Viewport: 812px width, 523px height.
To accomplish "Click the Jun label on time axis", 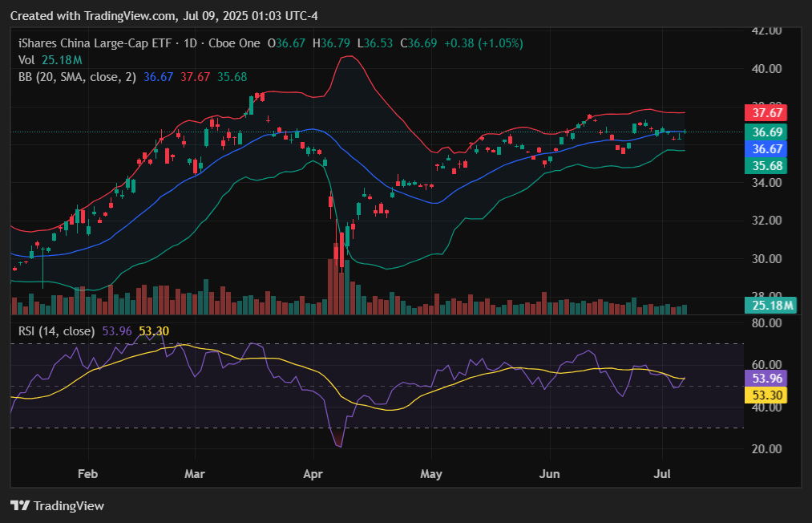I will 549,474.
